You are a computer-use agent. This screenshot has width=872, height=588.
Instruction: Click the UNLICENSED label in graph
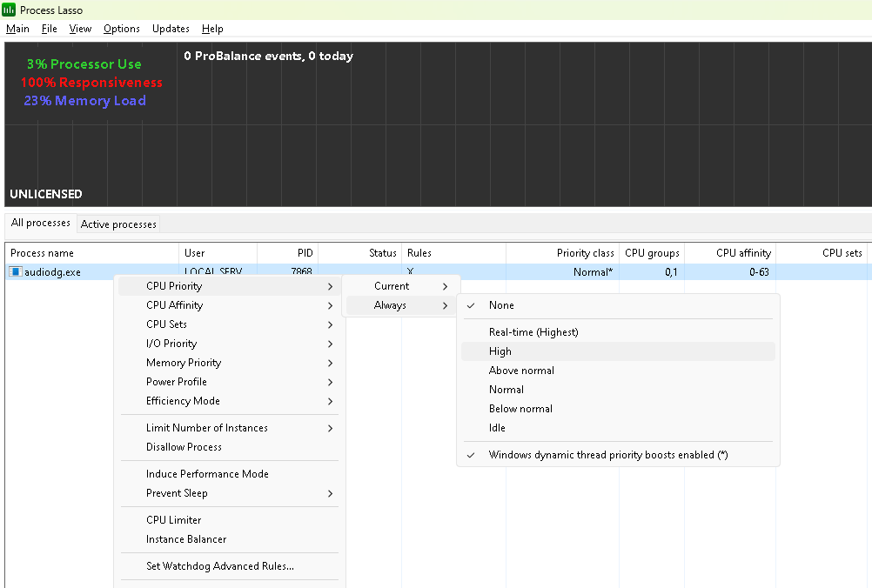tap(46, 194)
